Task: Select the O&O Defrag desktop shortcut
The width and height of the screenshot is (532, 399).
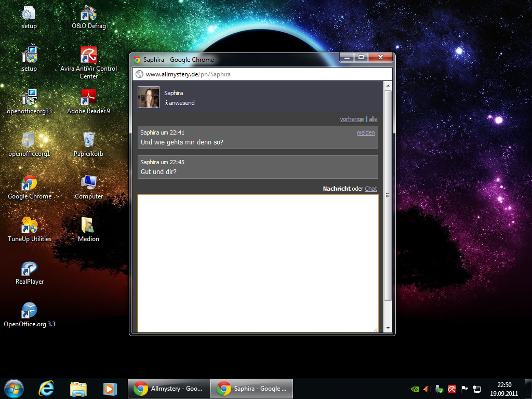Action: tap(88, 17)
